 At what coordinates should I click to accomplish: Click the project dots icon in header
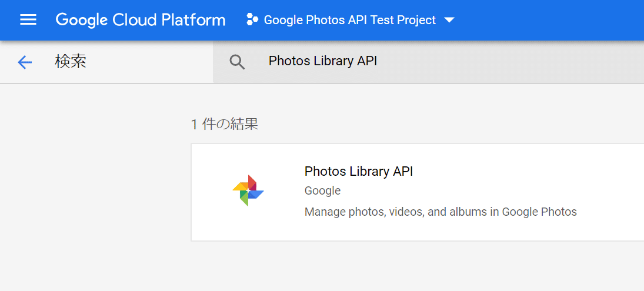pos(252,20)
